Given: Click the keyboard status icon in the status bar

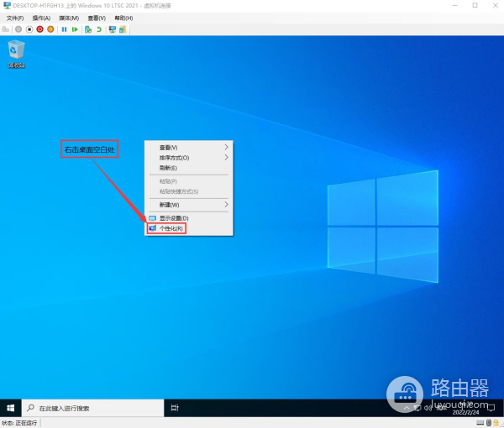Looking at the screenshot, I should tap(480, 423).
